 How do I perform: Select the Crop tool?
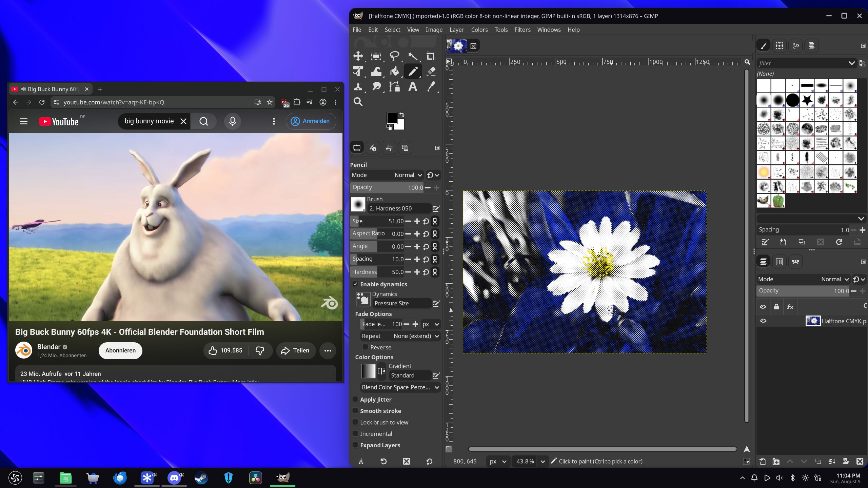[431, 56]
